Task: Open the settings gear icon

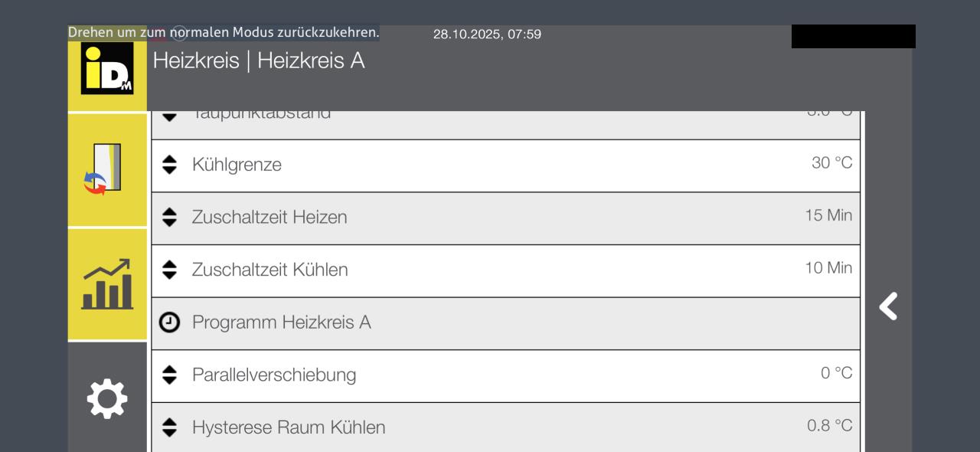Action: click(107, 398)
